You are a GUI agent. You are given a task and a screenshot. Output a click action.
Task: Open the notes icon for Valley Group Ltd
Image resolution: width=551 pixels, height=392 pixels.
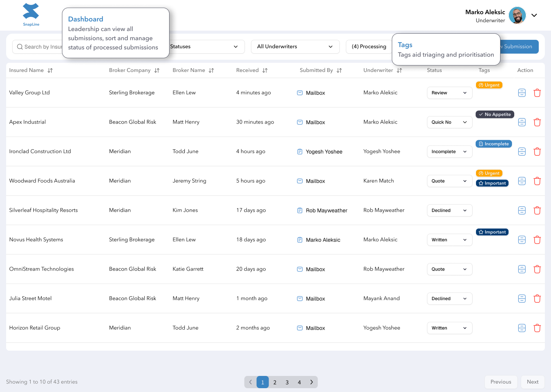point(522,93)
